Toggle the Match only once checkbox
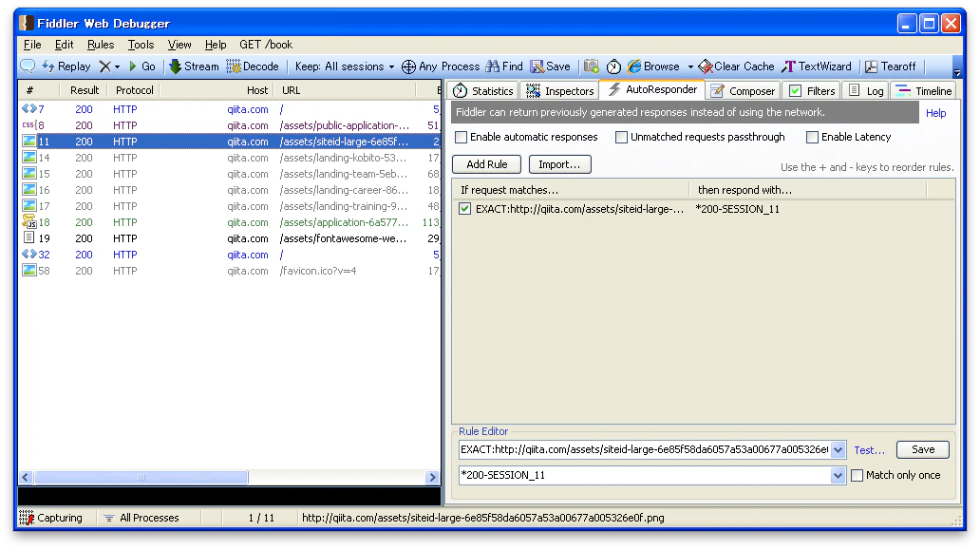The width and height of the screenshot is (980, 550). coord(857,475)
